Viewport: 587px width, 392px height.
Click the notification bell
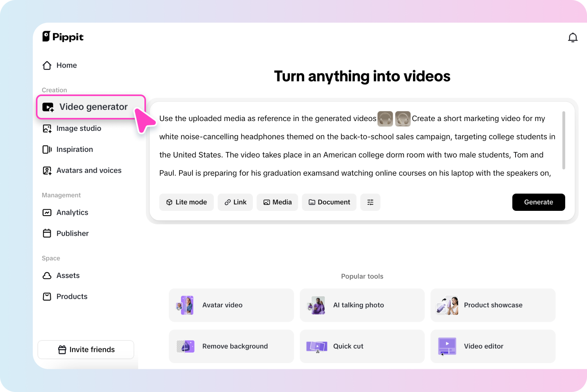click(573, 37)
